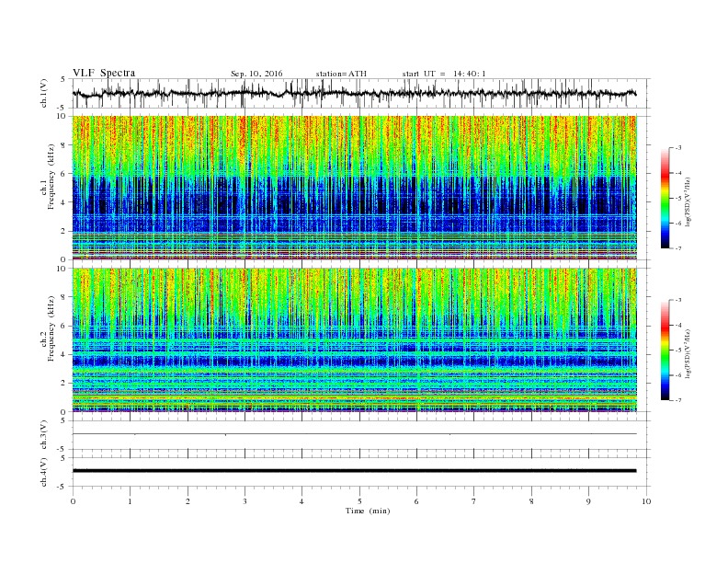Click the "ch.4(V)" axis label
728x563 pixels.
(x=44, y=472)
